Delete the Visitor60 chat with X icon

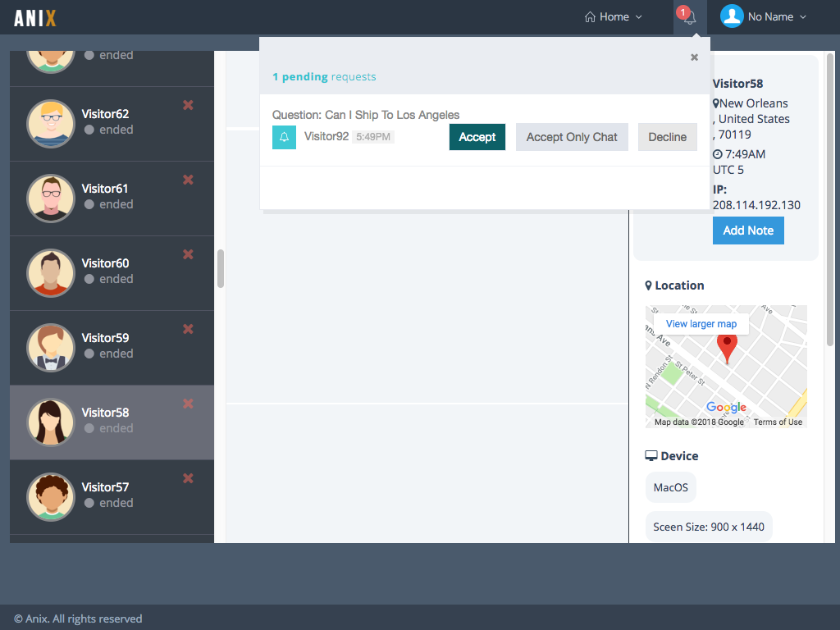point(188,254)
